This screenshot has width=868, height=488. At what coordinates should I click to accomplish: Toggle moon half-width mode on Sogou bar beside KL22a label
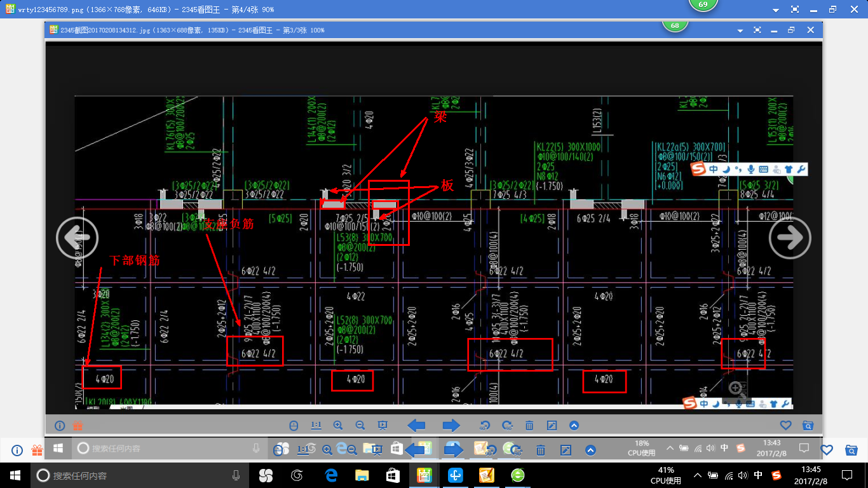726,169
